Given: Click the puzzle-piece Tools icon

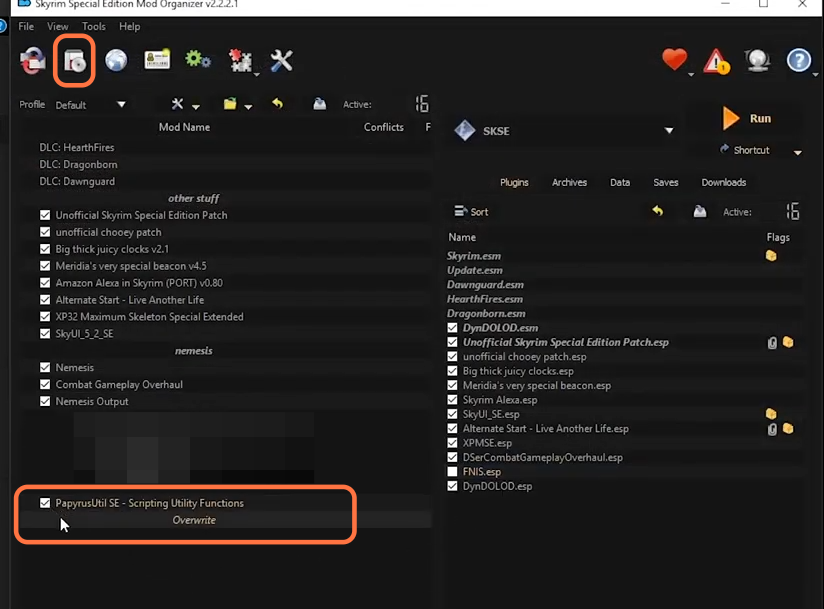Looking at the screenshot, I should [239, 60].
